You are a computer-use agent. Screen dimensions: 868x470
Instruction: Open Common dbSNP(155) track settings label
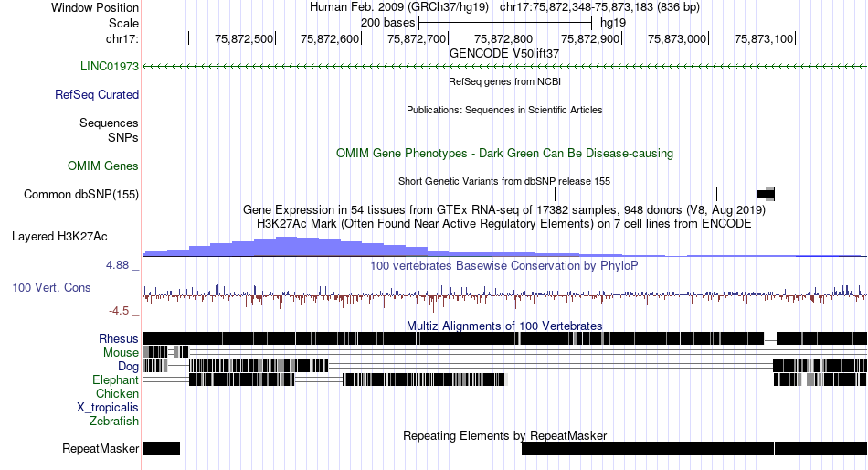click(x=80, y=195)
